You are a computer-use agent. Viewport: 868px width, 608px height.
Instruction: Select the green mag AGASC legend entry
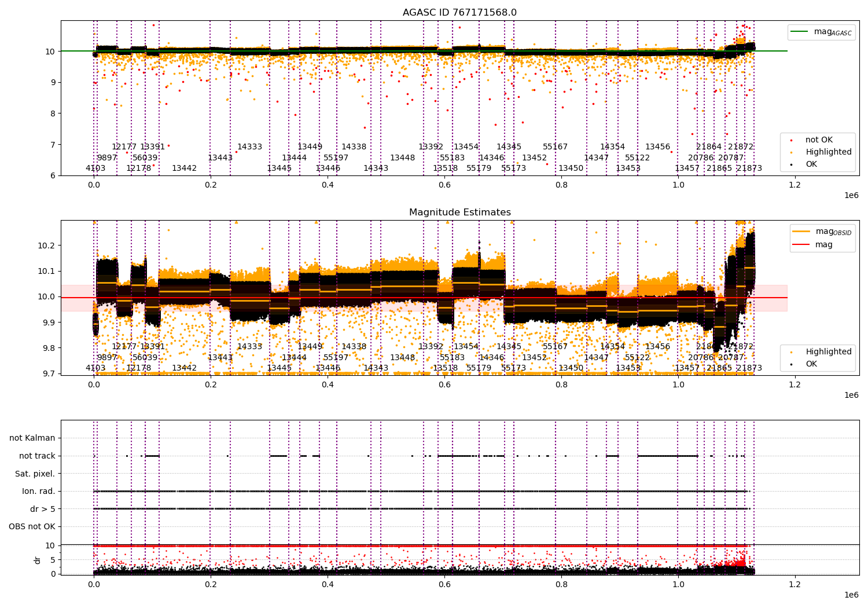(821, 32)
